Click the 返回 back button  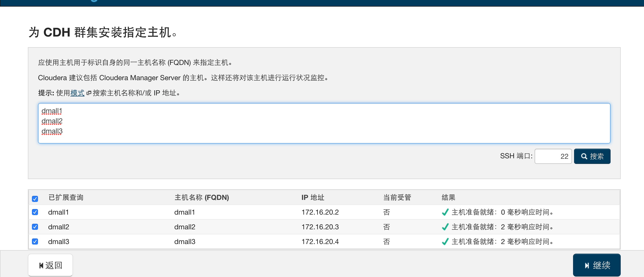50,265
